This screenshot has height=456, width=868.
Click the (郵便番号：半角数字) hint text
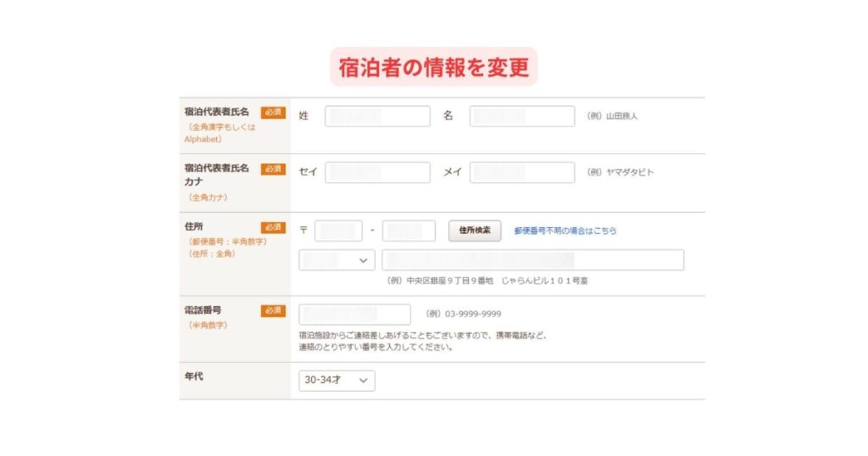[227, 242]
